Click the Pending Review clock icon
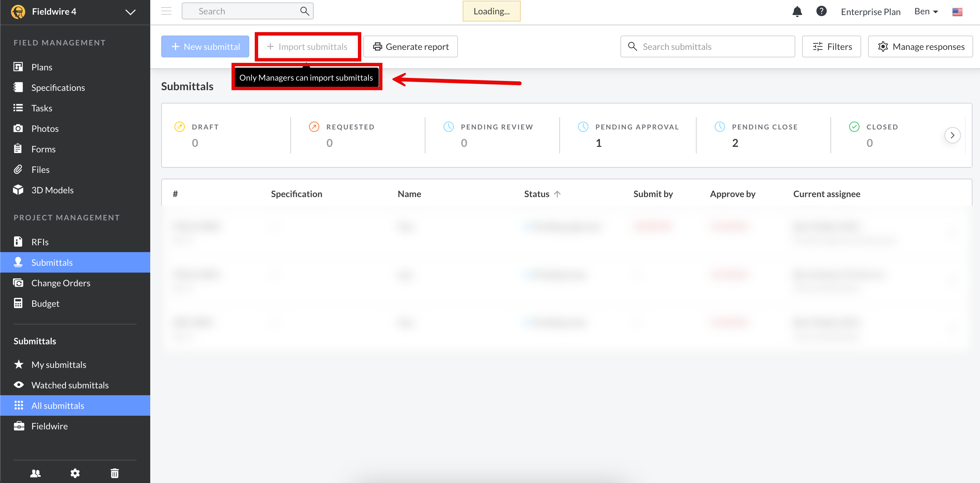980x483 pixels. pyautogui.click(x=449, y=127)
